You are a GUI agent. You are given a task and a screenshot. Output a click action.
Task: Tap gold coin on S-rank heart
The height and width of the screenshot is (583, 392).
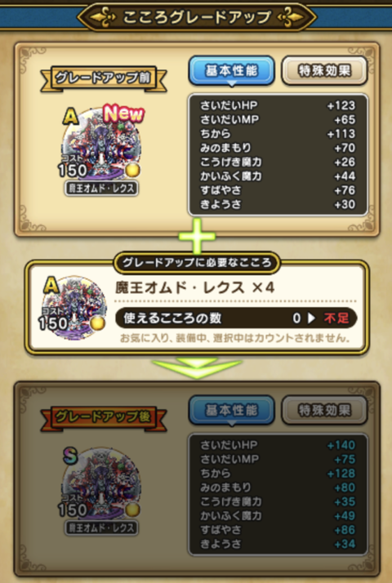[x=132, y=510]
